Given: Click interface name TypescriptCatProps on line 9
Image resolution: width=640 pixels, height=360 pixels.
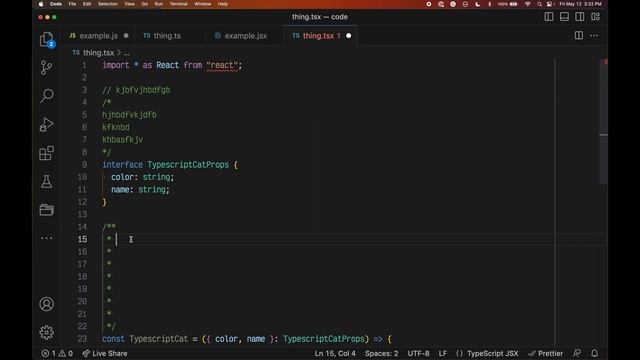Looking at the screenshot, I should (x=188, y=165).
